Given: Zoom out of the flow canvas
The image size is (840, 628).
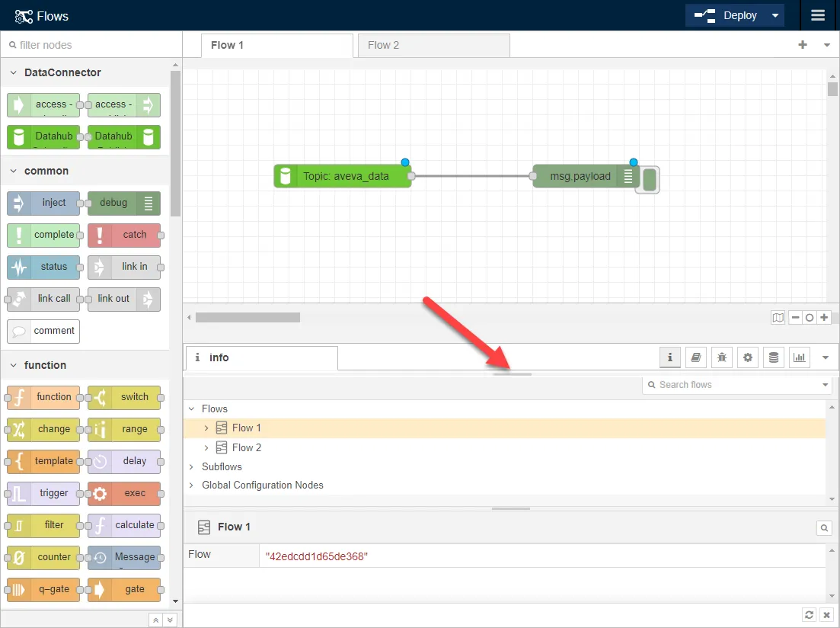Looking at the screenshot, I should [x=796, y=318].
